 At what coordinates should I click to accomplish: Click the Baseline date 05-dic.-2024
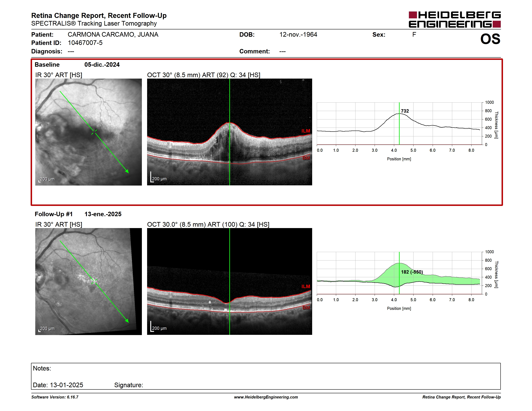tap(102, 65)
